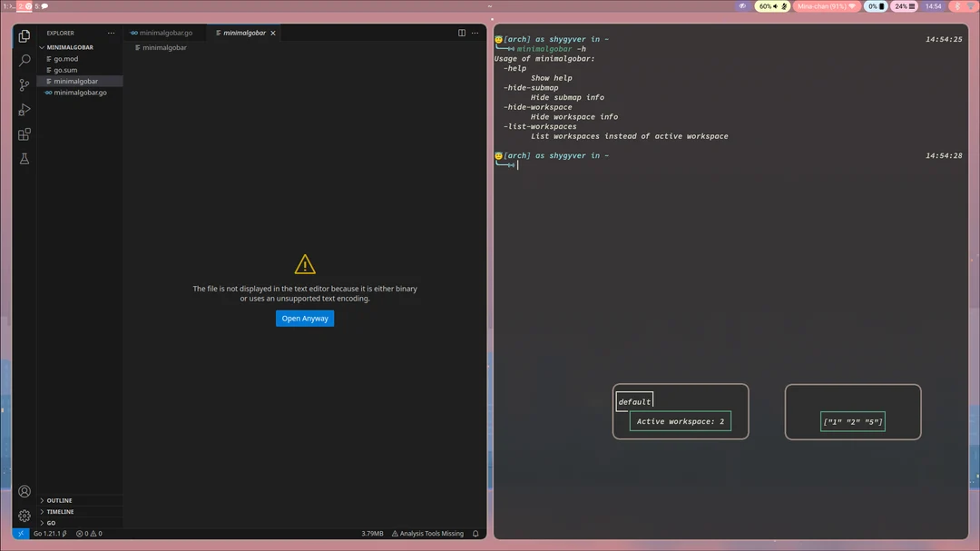The width and height of the screenshot is (980, 551).
Task: Open the Extensions view
Action: tap(24, 133)
